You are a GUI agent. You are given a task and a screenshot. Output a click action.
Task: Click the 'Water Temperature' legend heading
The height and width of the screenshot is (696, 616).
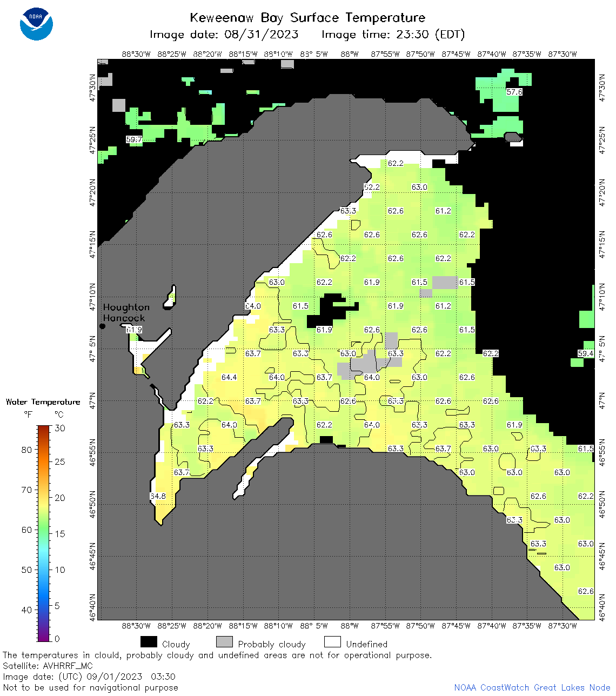43,401
